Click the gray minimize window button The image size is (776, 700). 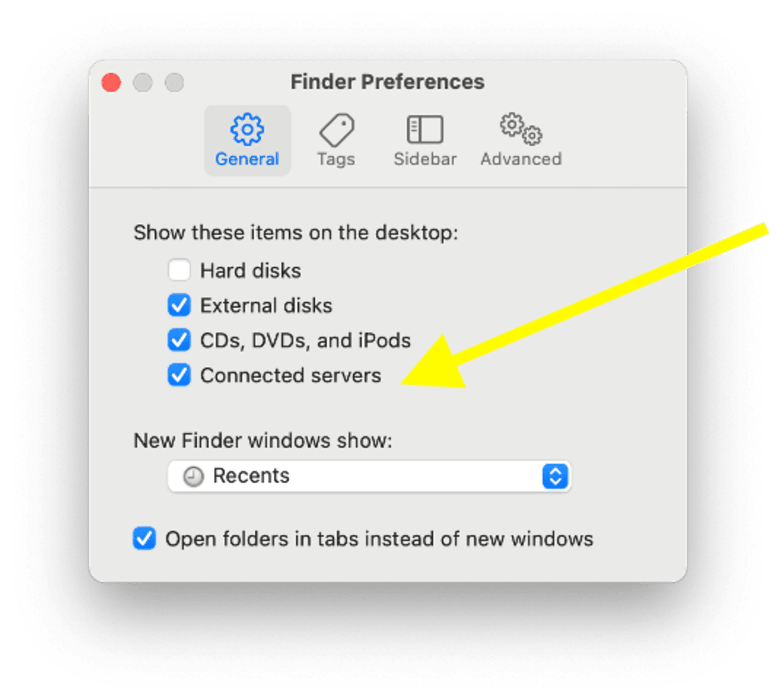pos(143,83)
